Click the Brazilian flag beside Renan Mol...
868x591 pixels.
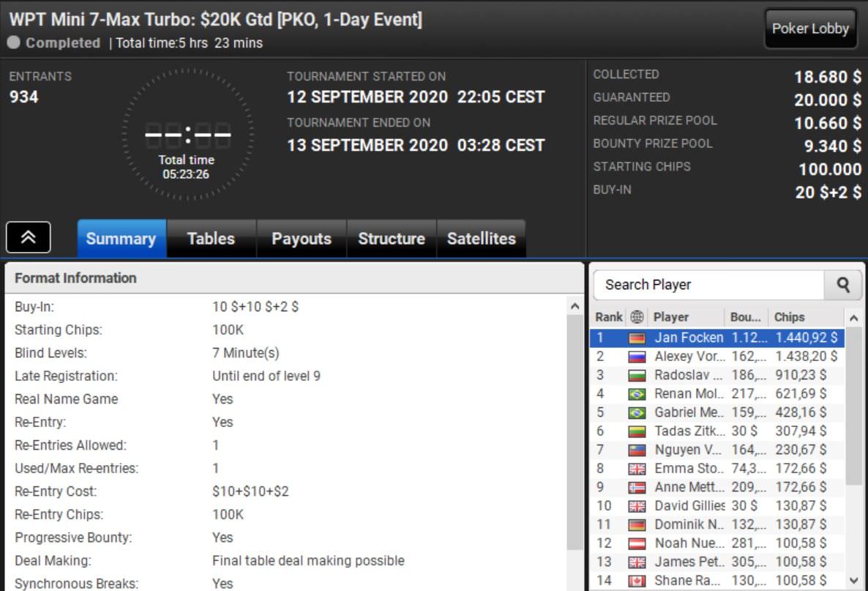(x=637, y=395)
